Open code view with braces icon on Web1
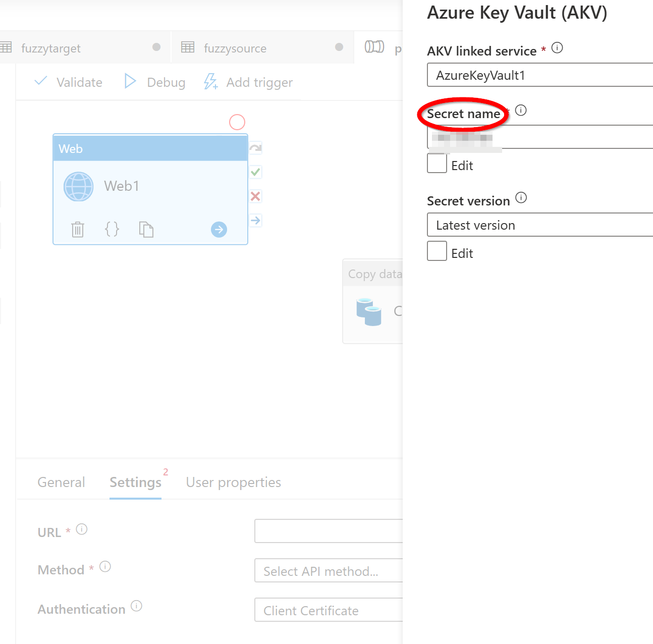 coord(112,229)
